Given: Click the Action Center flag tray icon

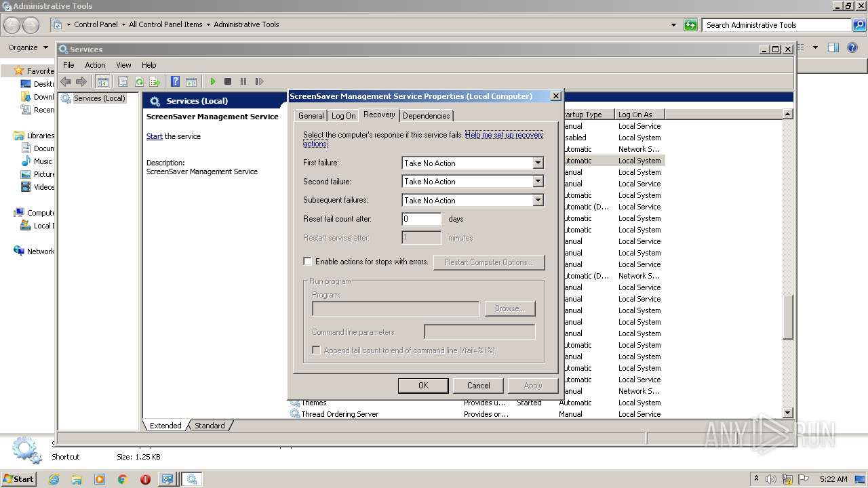Looking at the screenshot, I should (x=804, y=479).
